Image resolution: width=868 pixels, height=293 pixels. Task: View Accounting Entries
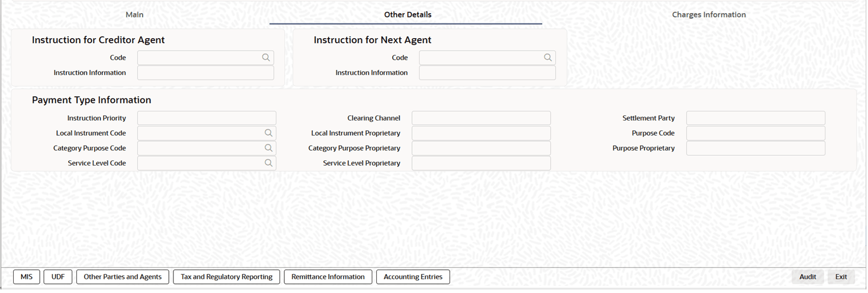click(x=413, y=277)
